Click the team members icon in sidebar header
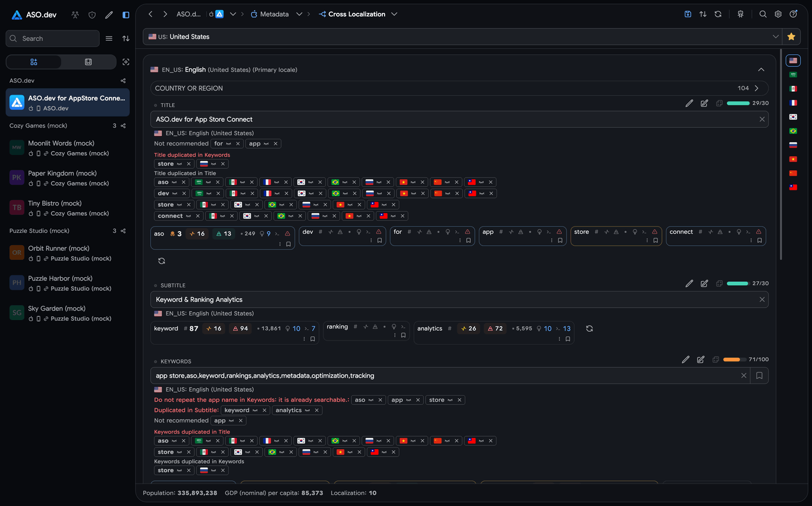The height and width of the screenshot is (506, 812). 75,15
